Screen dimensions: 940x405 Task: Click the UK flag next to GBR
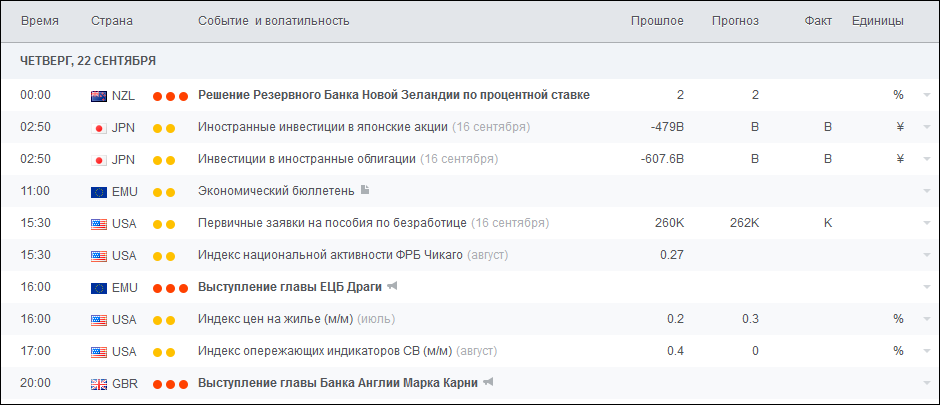(x=99, y=384)
